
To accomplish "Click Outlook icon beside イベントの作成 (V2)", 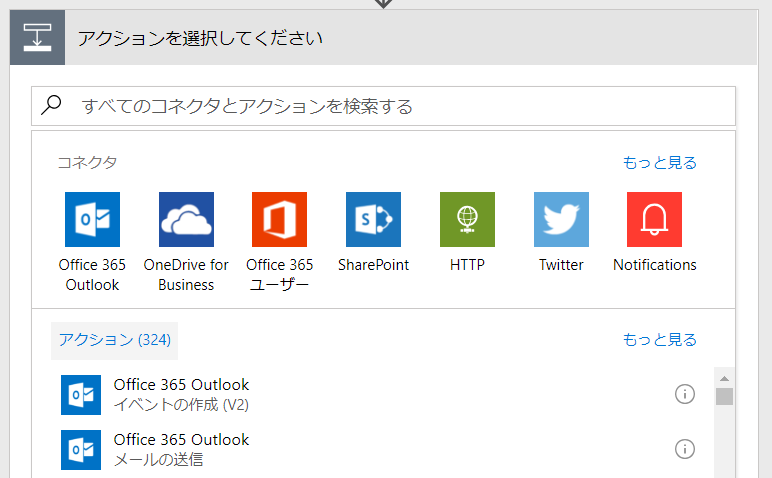I will click(81, 395).
